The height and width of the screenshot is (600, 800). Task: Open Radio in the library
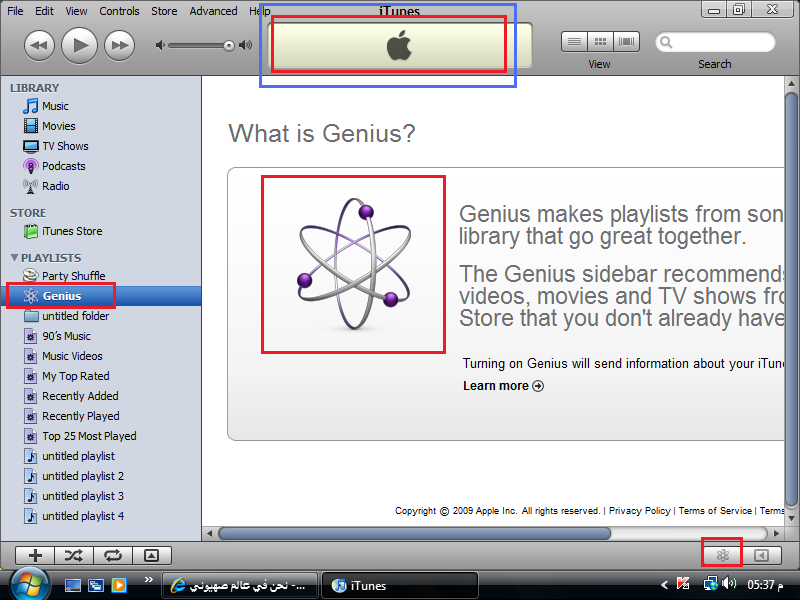[46, 186]
